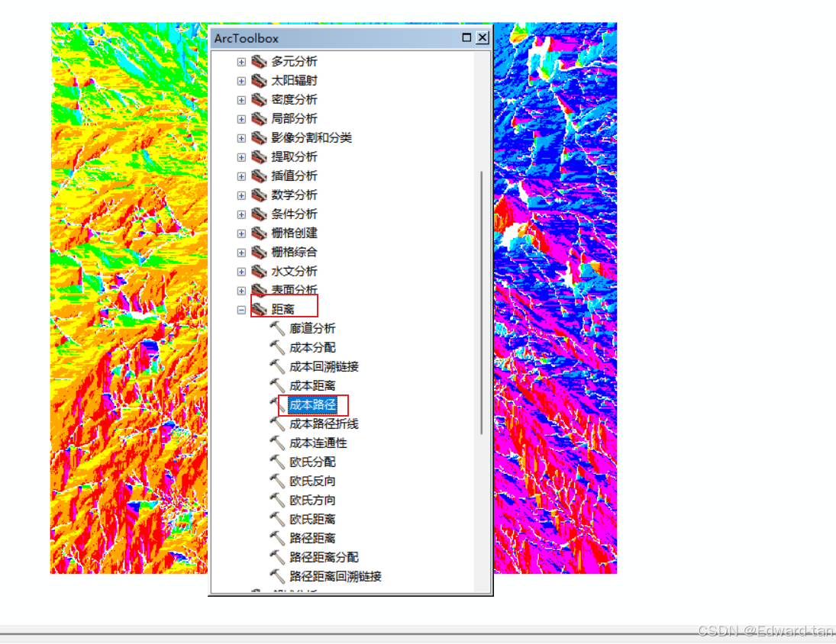Click the 局部分析 toolset icon
Screen dimensions: 836x644
[x=259, y=119]
